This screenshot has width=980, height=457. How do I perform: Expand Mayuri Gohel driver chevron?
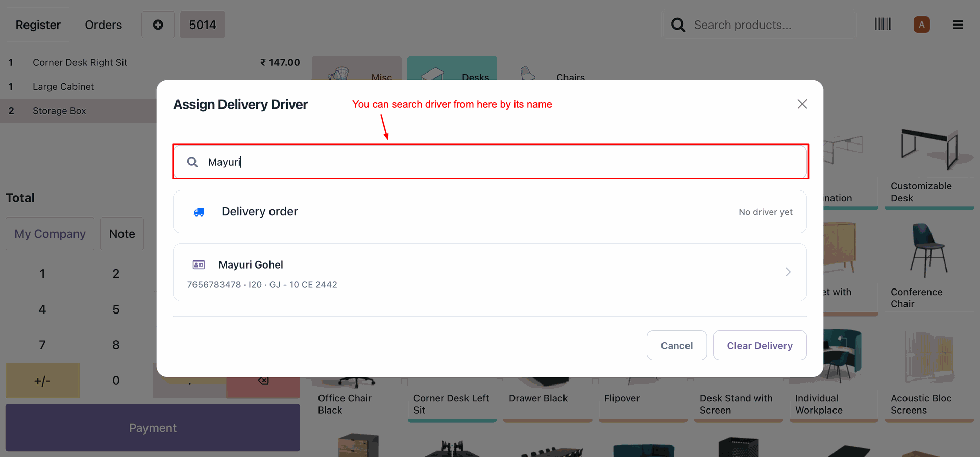(x=788, y=272)
